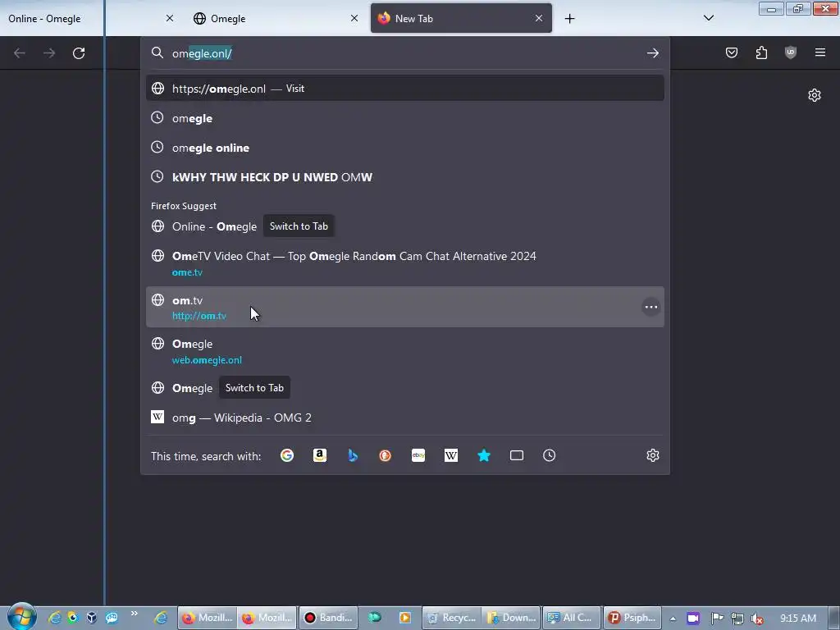Viewport: 840px width, 630px height.
Task: Visit the https://omegle.onl suggestion
Action: pyautogui.click(x=405, y=89)
